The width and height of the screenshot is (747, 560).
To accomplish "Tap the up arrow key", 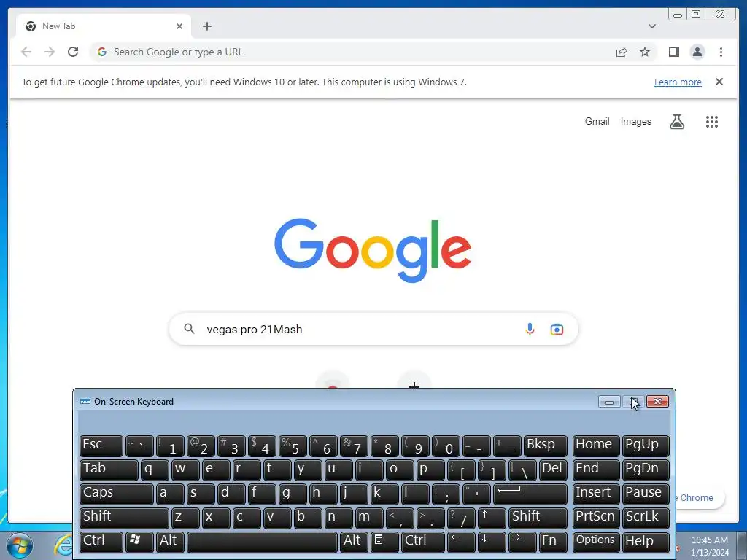I will [x=492, y=518].
